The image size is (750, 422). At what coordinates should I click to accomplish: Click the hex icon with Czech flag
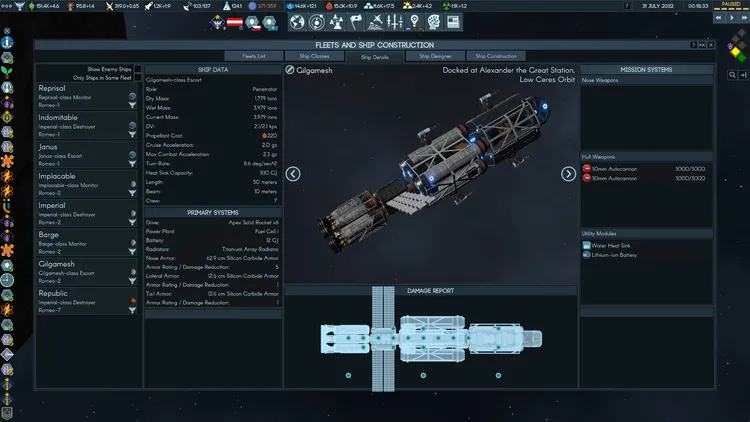point(253,22)
